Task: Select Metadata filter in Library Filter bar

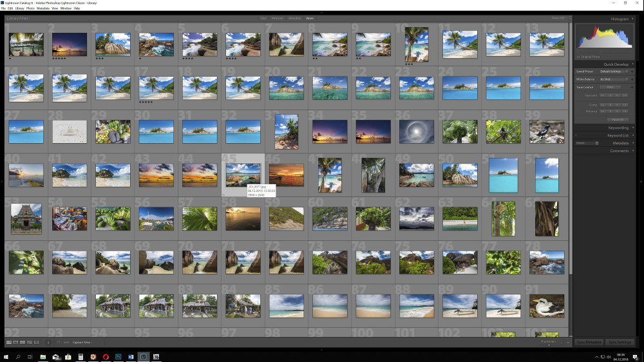Action: [294, 18]
